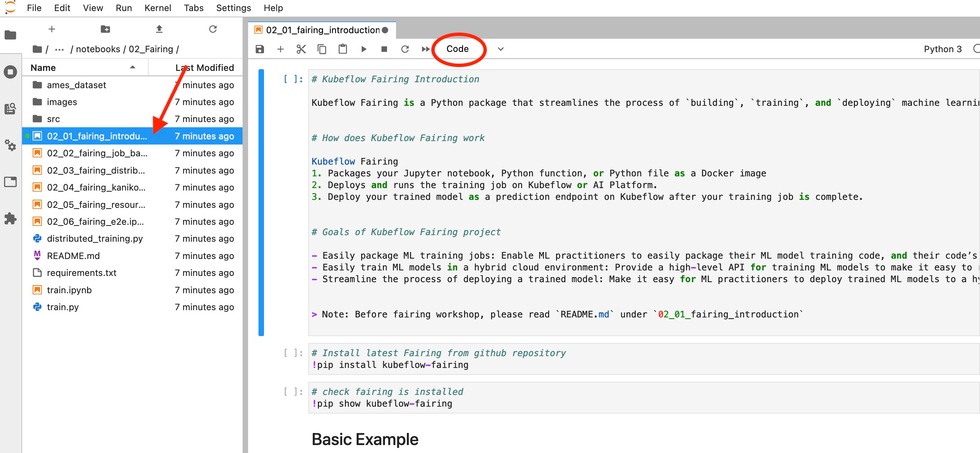Open the Kernel menu
This screenshot has height=453, width=980.
[x=158, y=8]
